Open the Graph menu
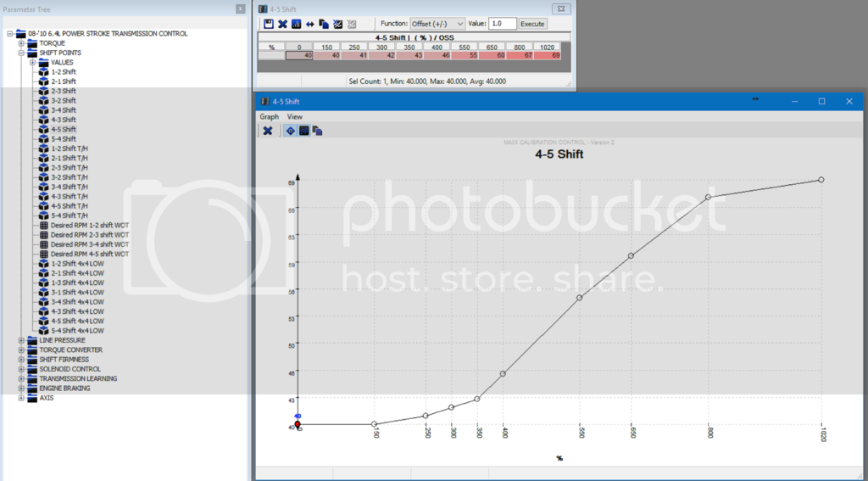The image size is (868, 481). tap(269, 117)
